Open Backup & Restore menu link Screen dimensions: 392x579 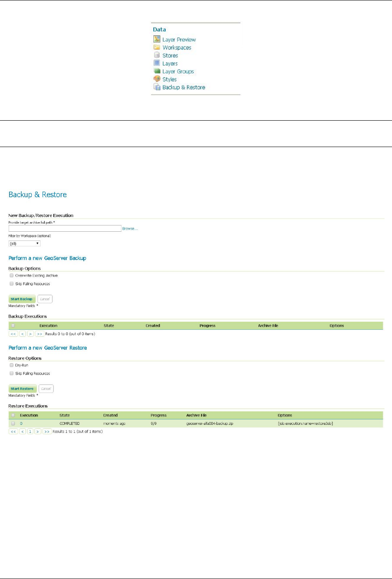(184, 88)
